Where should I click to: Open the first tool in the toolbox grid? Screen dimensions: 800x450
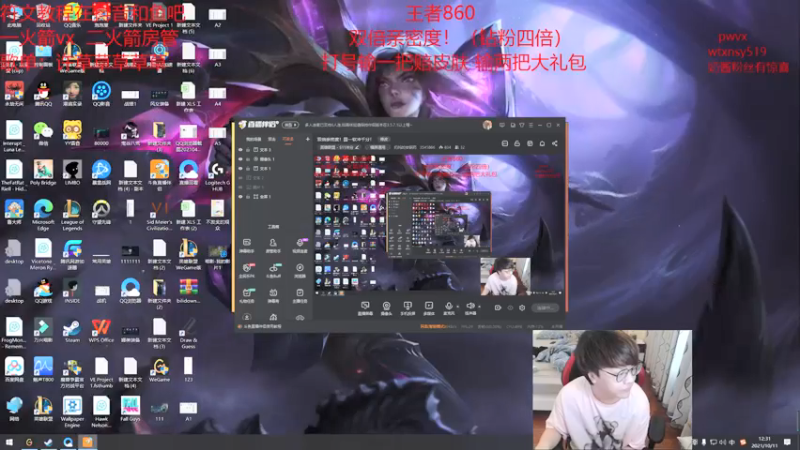click(247, 244)
